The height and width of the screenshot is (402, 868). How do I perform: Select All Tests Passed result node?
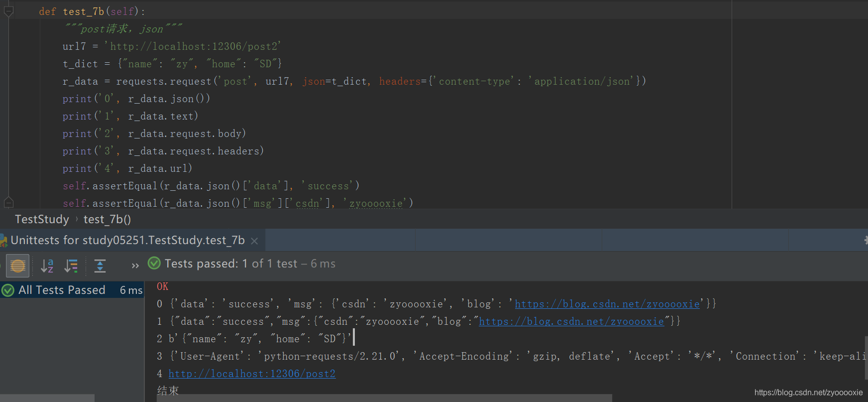click(x=72, y=290)
